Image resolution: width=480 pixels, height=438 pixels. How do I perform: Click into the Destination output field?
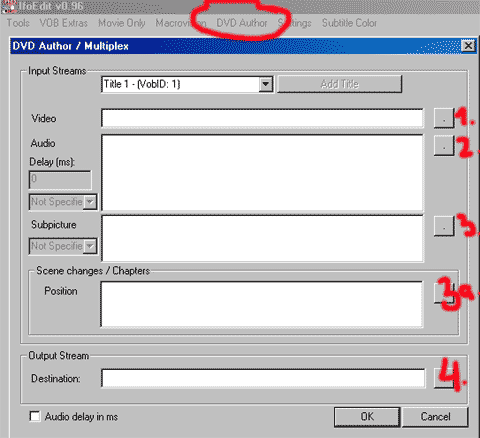[x=263, y=378]
